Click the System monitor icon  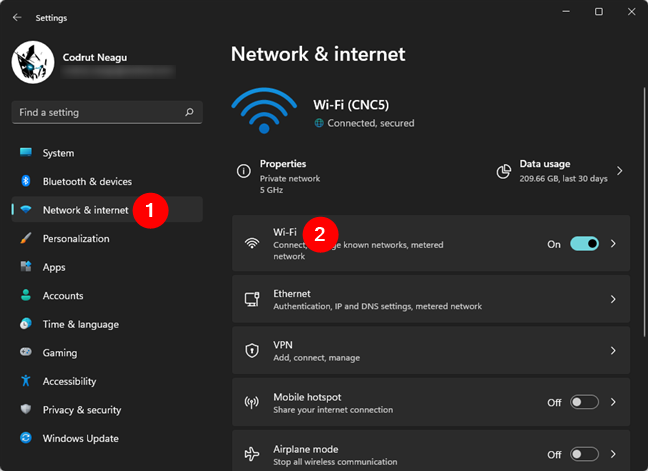click(26, 152)
